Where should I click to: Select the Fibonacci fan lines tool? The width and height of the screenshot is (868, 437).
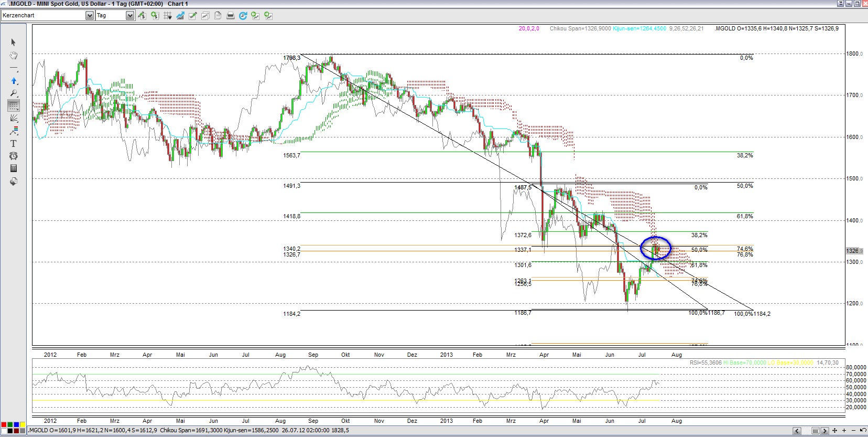[x=14, y=119]
